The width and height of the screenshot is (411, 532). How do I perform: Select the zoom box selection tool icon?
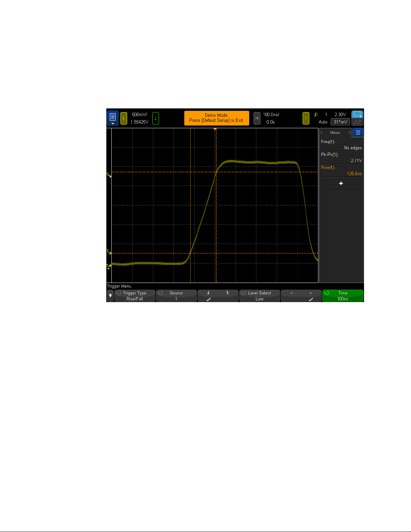(x=357, y=114)
